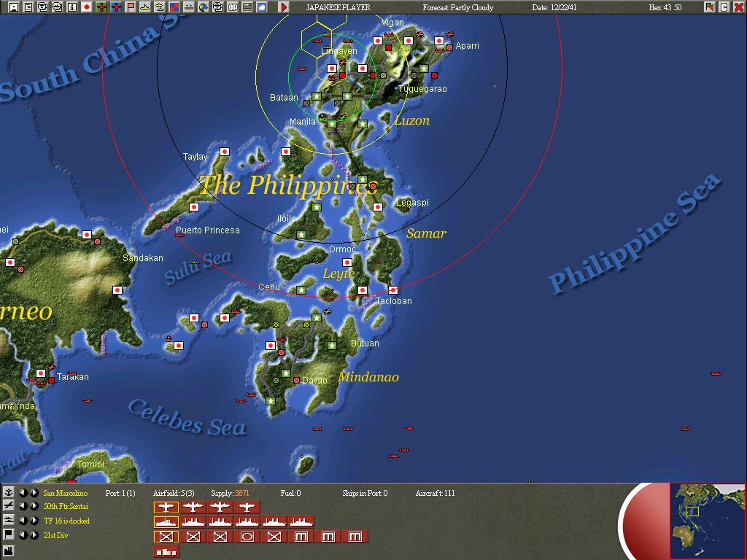Open the 21st Div ground unit details
This screenshot has height=560, width=747.
coord(57,535)
